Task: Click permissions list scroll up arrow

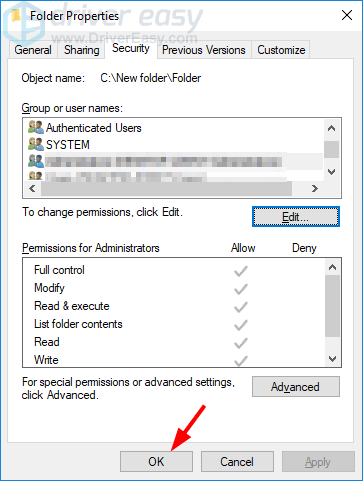Action: tap(332, 267)
